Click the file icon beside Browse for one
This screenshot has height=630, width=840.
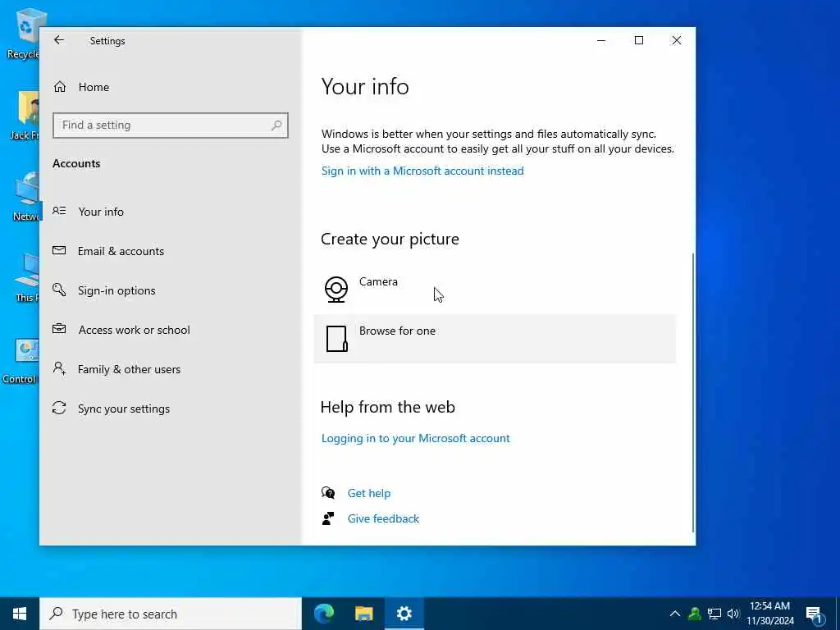click(x=336, y=339)
